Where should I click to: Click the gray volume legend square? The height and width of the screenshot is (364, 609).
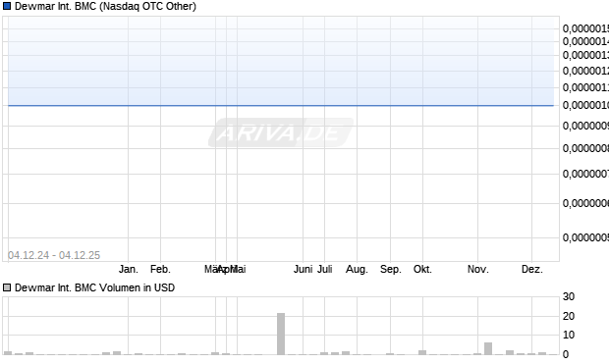tap(7, 287)
